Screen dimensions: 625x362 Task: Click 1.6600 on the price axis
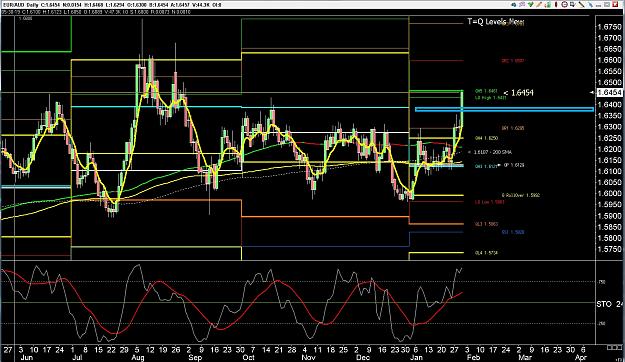tap(609, 60)
